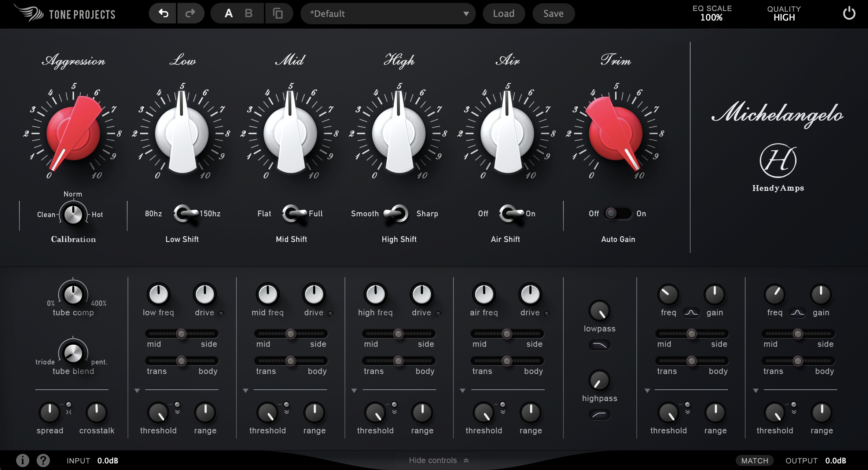This screenshot has width=868, height=470.
Task: Click the lowpass filter shape icon
Action: pos(600,345)
